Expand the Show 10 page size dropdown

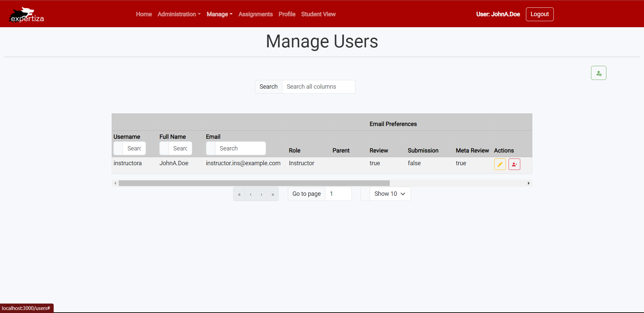[x=390, y=194]
